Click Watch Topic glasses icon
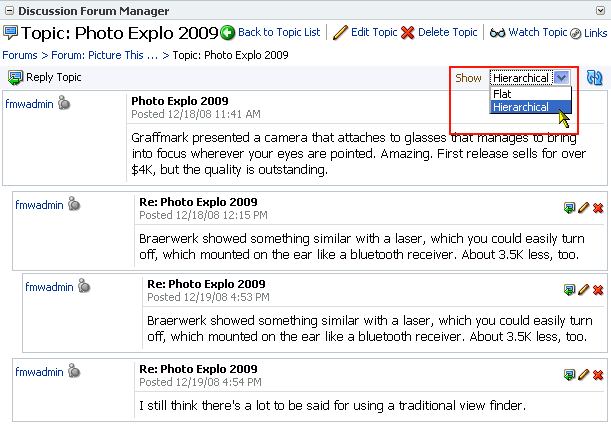Image resolution: width=611 pixels, height=439 pixels. [x=497, y=33]
